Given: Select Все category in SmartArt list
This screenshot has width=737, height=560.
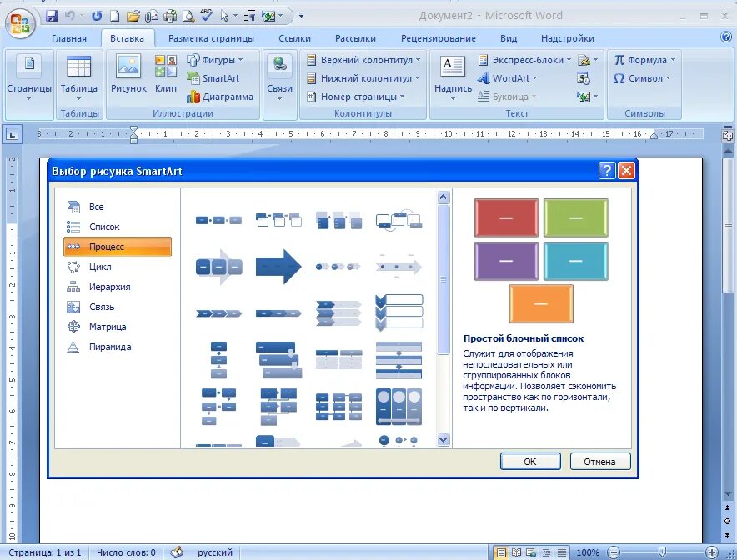Looking at the screenshot, I should [x=118, y=207].
